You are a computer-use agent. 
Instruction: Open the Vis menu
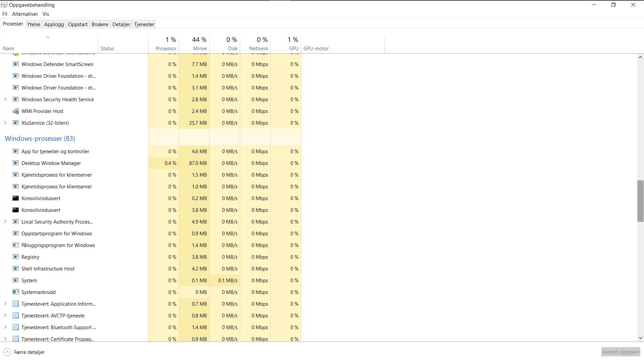[46, 14]
